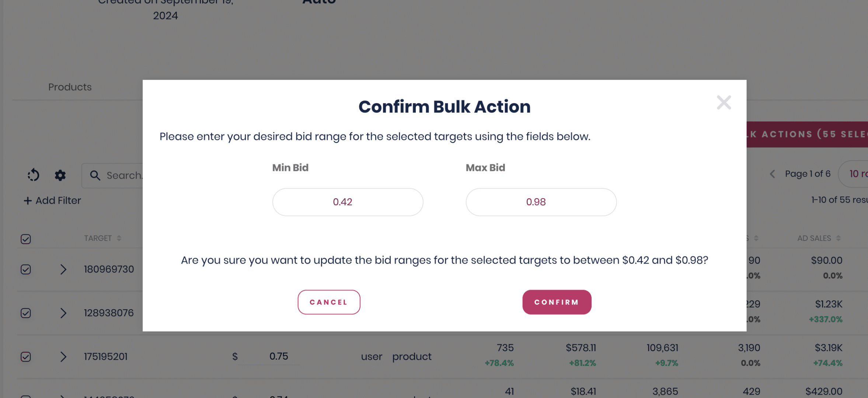Click the search magnifier icon

tap(95, 175)
